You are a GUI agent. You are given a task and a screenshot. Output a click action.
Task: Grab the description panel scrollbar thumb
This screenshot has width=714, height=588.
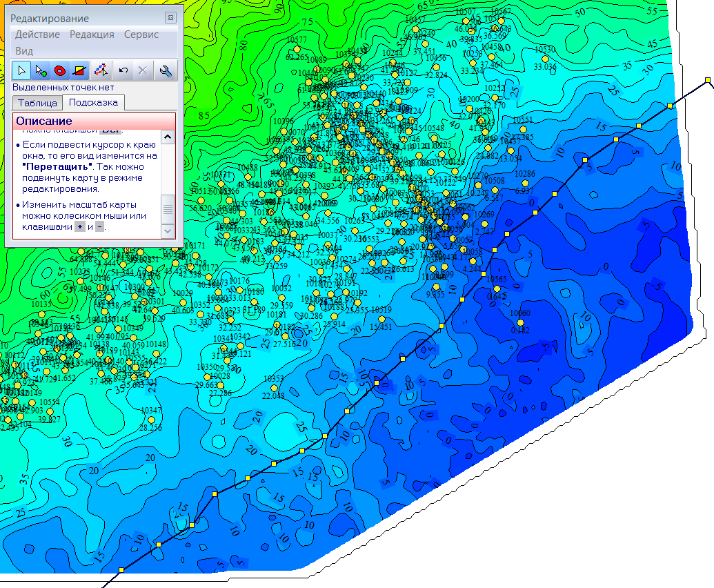click(x=168, y=209)
